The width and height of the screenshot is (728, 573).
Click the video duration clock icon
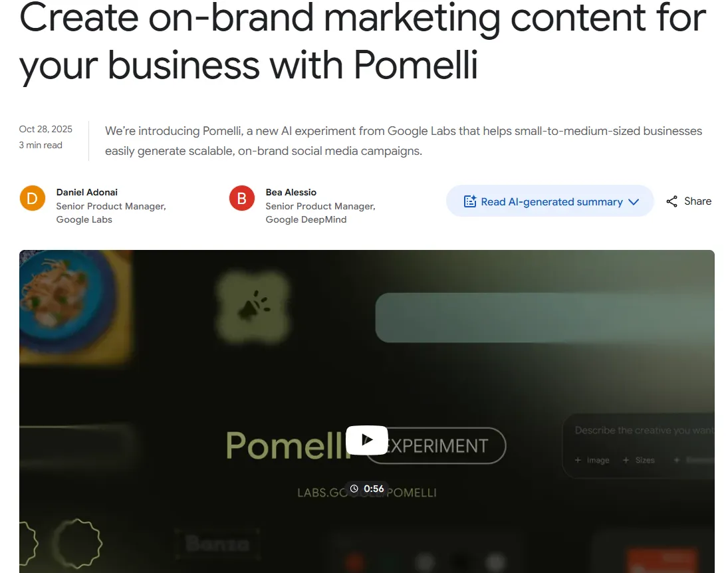point(354,489)
